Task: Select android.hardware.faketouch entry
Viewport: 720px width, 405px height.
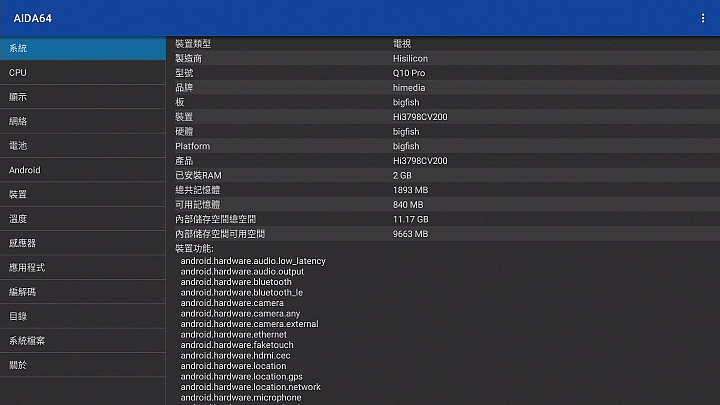Action: [237, 345]
